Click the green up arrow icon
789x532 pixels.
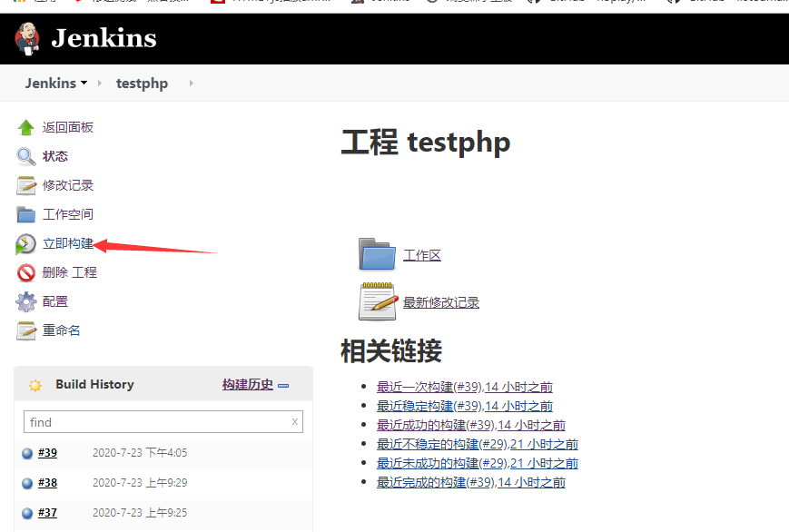click(25, 127)
